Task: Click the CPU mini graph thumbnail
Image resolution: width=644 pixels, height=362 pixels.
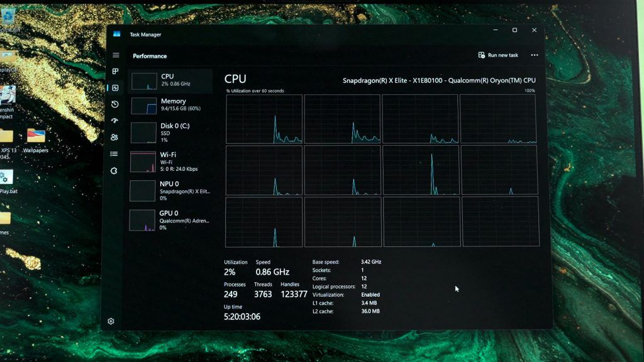Action: click(144, 81)
